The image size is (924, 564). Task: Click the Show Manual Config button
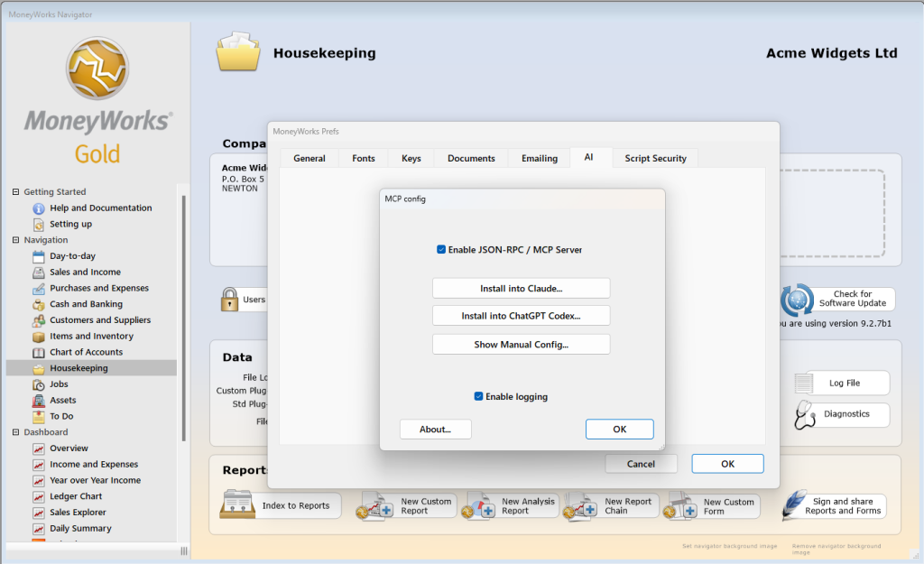point(521,344)
